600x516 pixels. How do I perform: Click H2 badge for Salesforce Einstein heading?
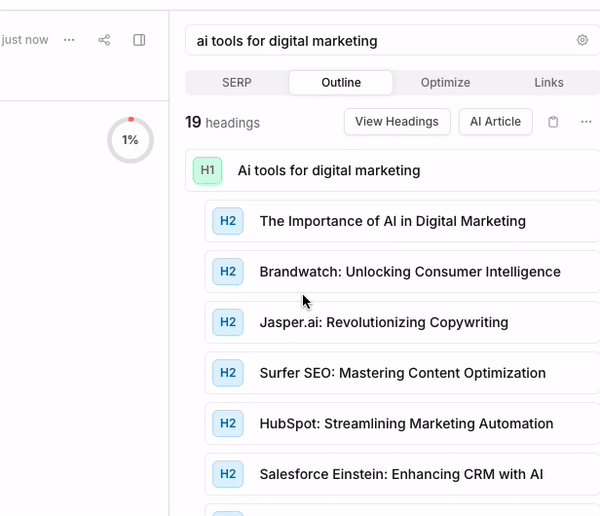228,474
